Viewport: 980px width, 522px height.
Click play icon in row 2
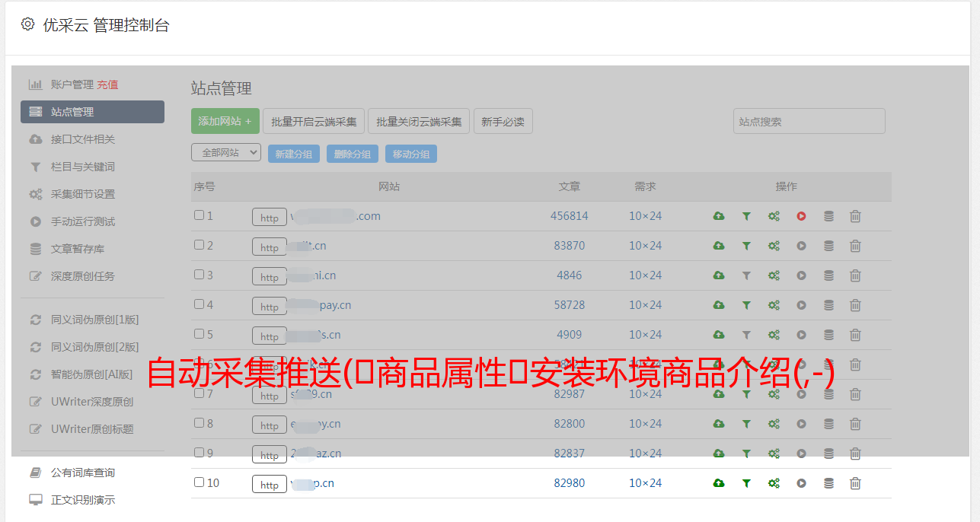[801, 246]
